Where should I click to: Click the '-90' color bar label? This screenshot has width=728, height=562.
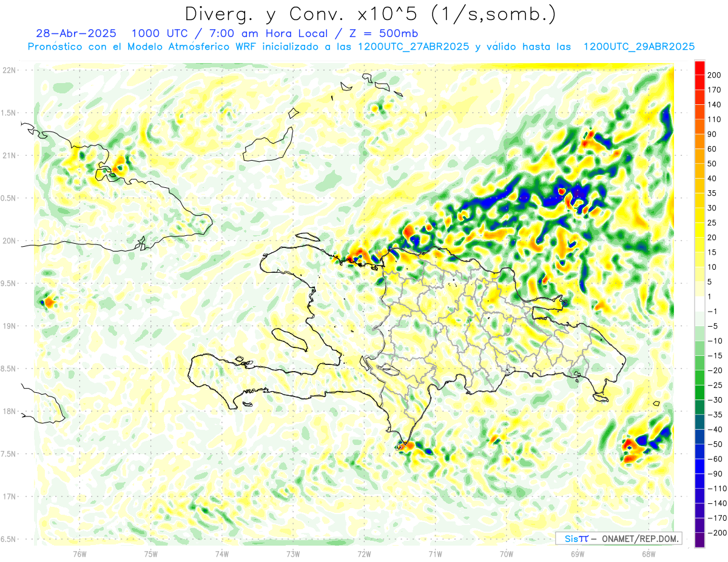(716, 473)
